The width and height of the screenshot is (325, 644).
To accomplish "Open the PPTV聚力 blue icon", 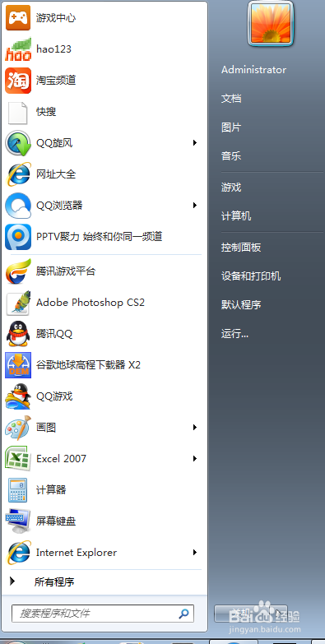I will (x=18, y=237).
